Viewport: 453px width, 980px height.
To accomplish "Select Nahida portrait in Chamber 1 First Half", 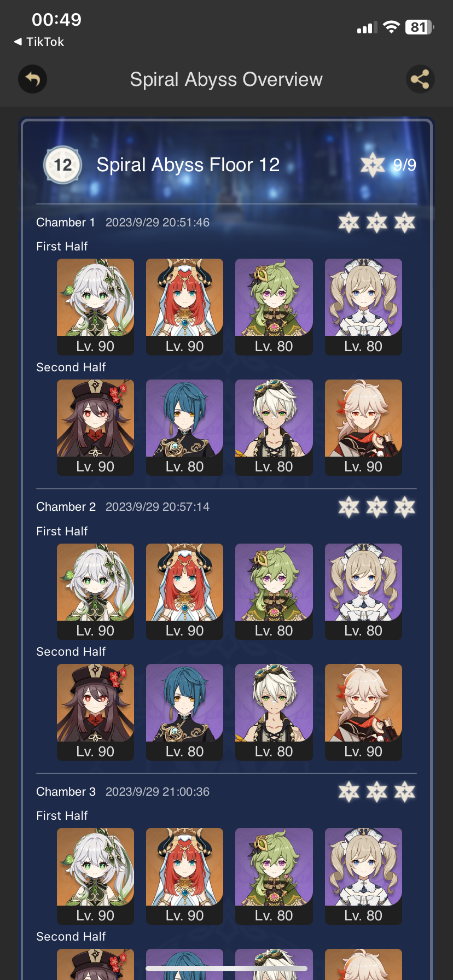I will click(95, 307).
